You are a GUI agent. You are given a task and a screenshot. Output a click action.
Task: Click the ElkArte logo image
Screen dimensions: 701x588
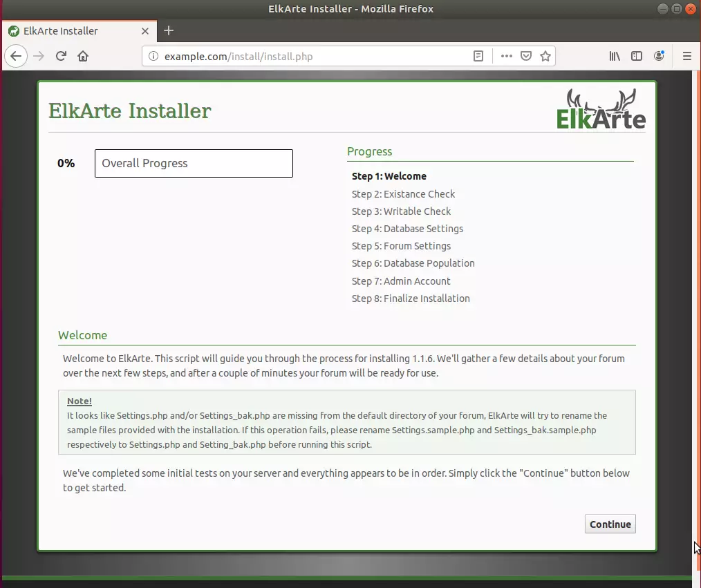point(601,109)
